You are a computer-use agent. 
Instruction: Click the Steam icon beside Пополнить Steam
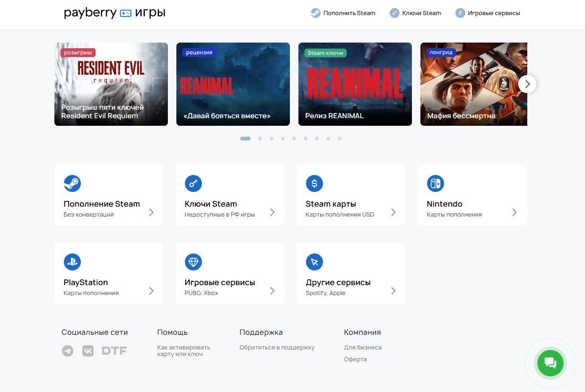pos(315,13)
